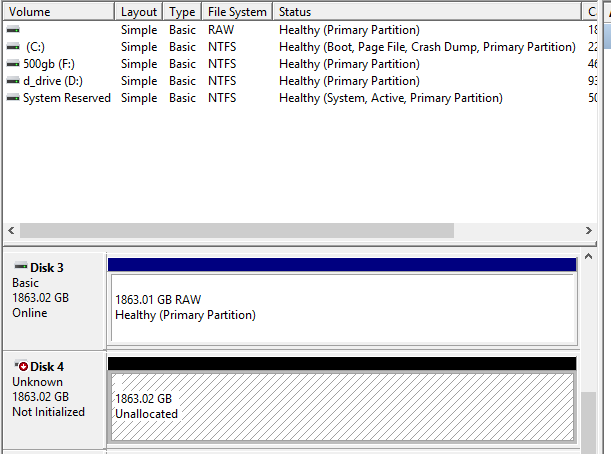Select the 500gb (F:) volume name
Screen dimensions: 611x454
click(x=49, y=64)
